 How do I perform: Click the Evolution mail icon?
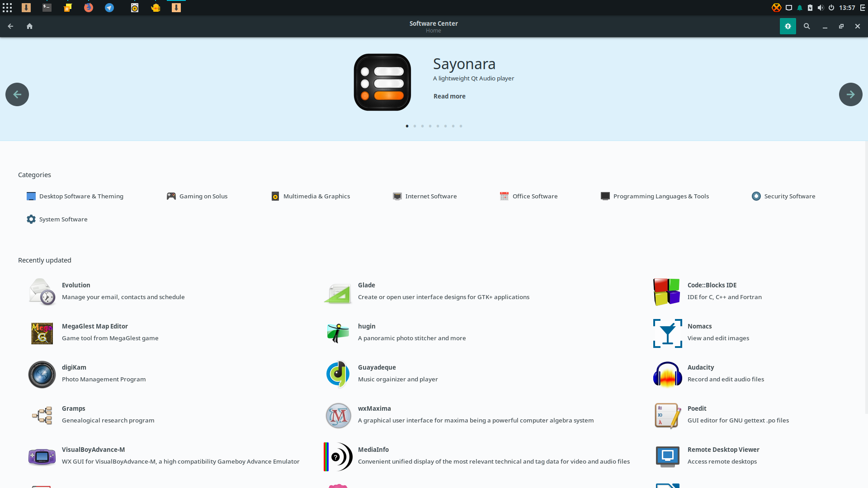(42, 291)
